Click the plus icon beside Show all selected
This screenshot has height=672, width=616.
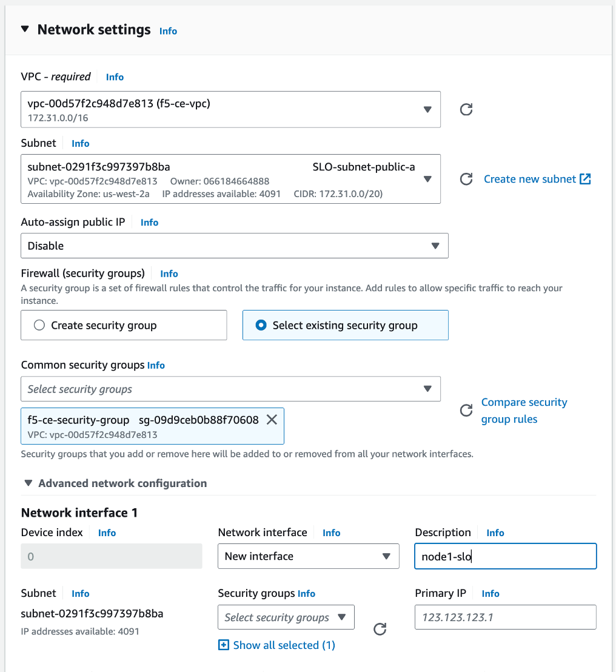pos(223,645)
